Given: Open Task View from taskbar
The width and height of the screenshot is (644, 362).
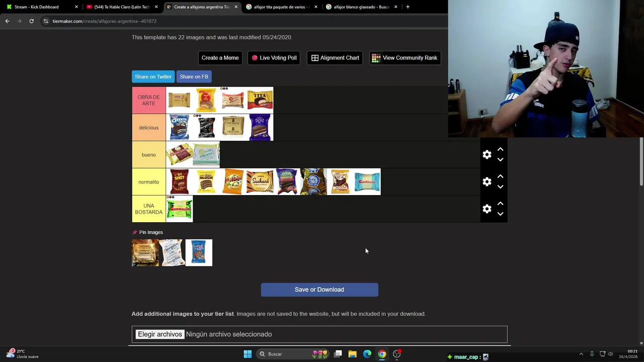Looking at the screenshot, I should click(x=338, y=354).
